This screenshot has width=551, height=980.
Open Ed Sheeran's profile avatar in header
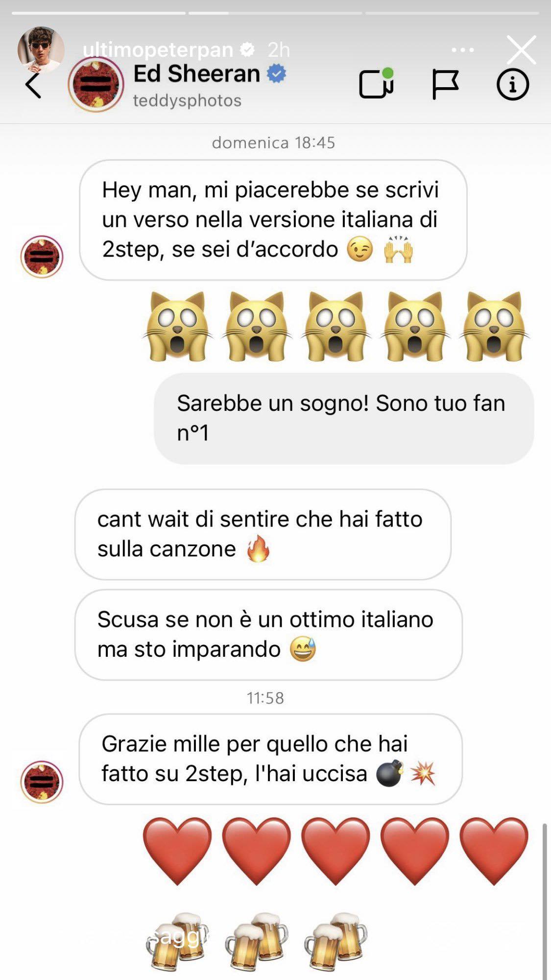pyautogui.click(x=96, y=84)
